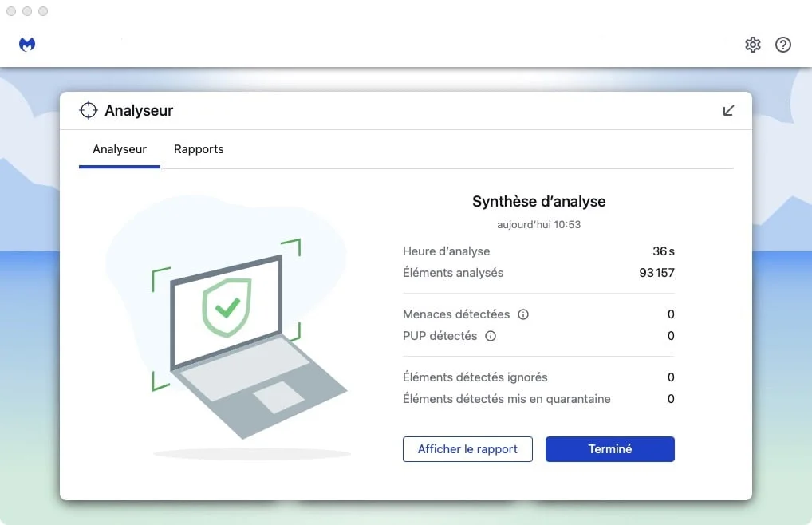Click the 93 157 items analyzed count
The image size is (812, 525).
click(x=657, y=272)
